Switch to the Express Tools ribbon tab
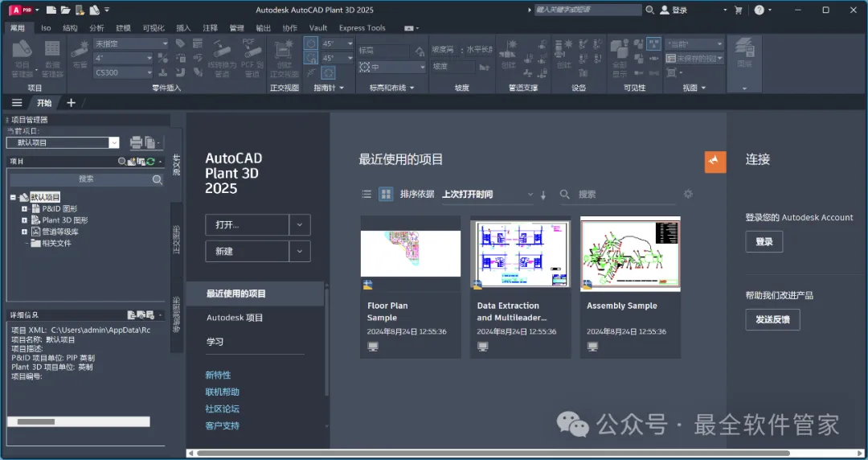This screenshot has width=868, height=460. (362, 27)
